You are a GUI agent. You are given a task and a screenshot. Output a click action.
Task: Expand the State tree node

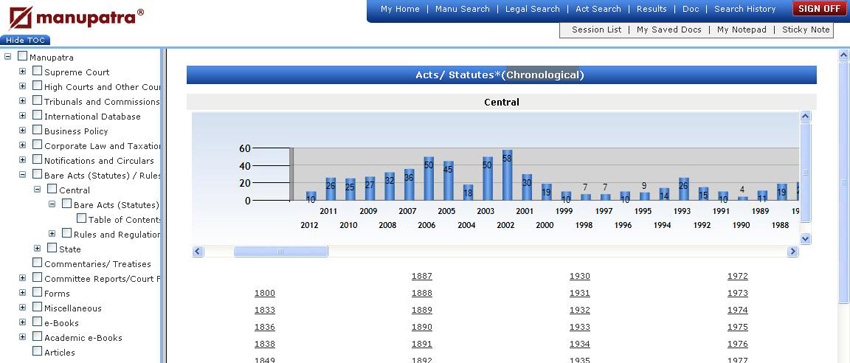tap(37, 249)
